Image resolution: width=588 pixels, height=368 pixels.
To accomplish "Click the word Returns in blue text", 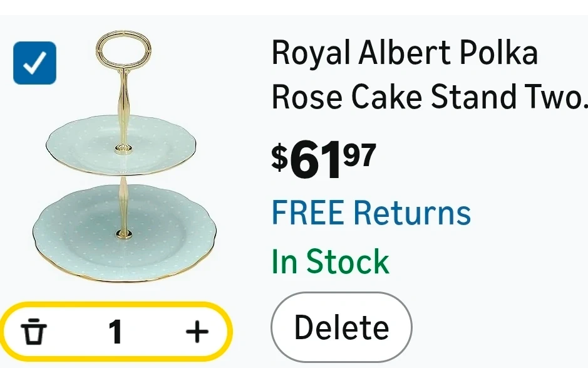I will 412,212.
